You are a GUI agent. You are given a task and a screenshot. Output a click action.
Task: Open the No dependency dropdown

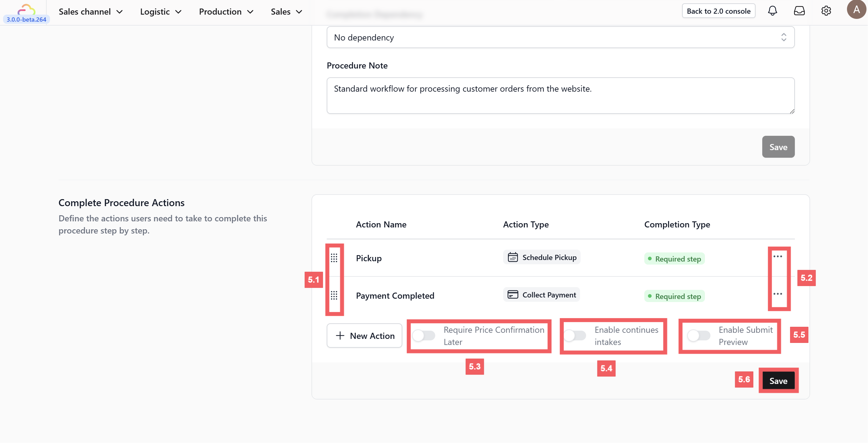click(x=560, y=37)
